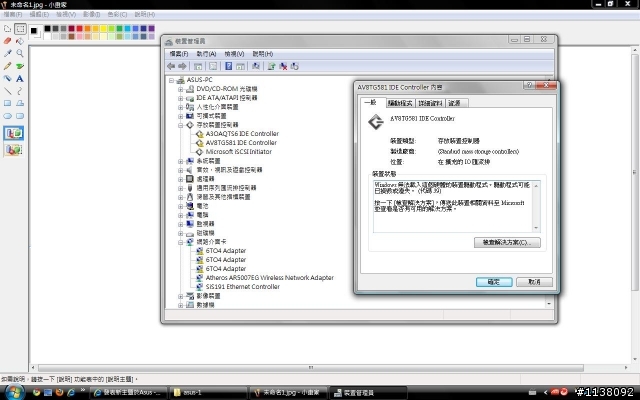Open the Windows Start orb
Screen dimensions: 640x400
pyautogui.click(x=13, y=392)
